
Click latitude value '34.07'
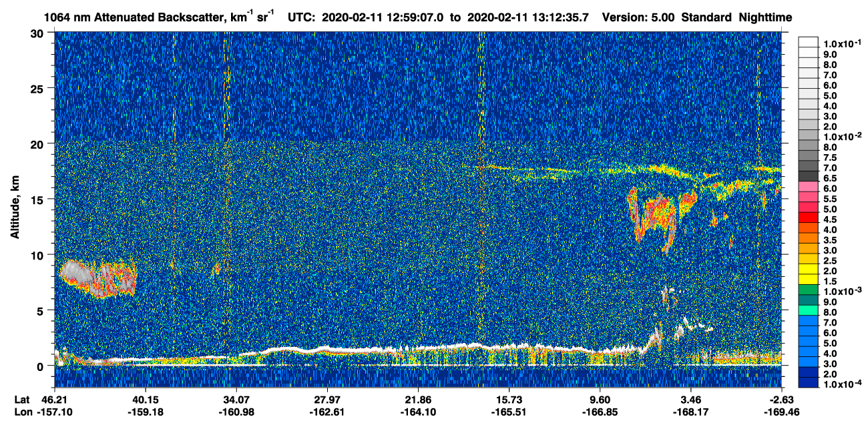pyautogui.click(x=236, y=400)
